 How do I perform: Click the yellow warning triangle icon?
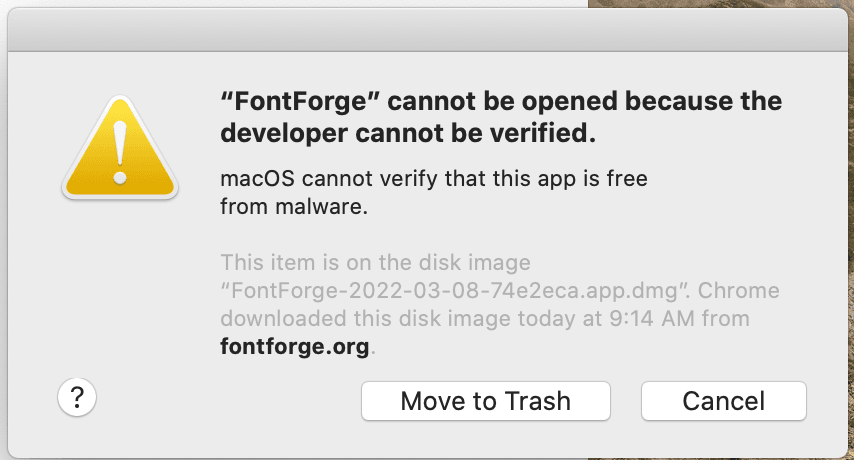pos(120,148)
